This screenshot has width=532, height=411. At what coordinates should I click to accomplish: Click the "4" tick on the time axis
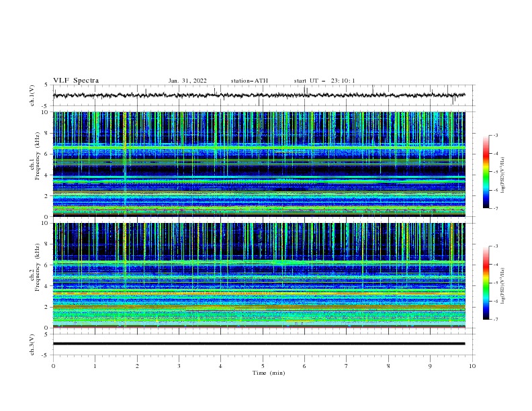220,366
